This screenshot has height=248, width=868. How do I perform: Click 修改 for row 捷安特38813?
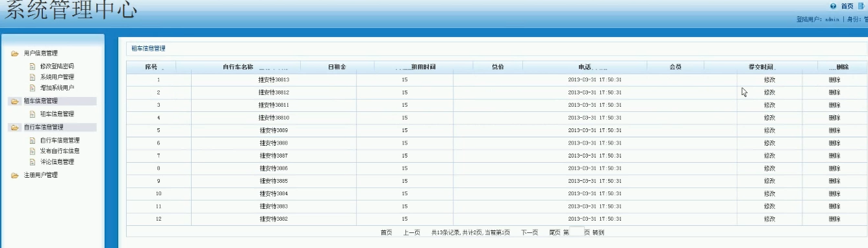click(x=769, y=79)
